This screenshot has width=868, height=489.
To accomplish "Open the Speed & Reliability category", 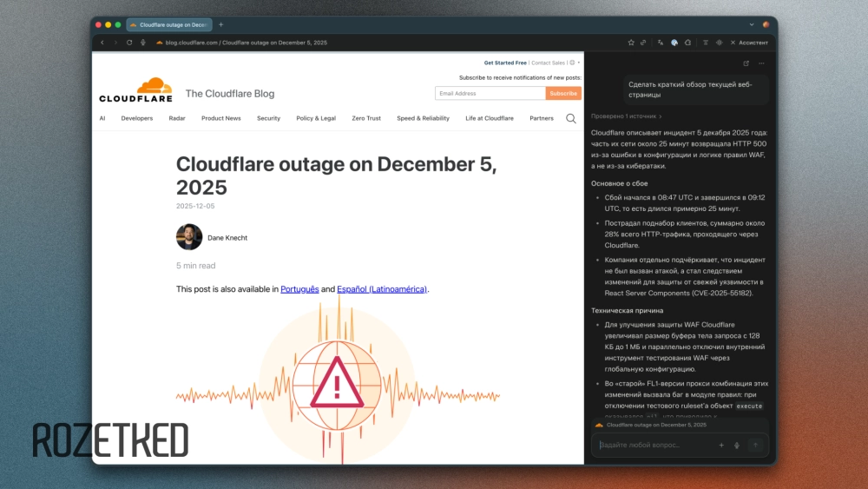I will click(x=423, y=118).
